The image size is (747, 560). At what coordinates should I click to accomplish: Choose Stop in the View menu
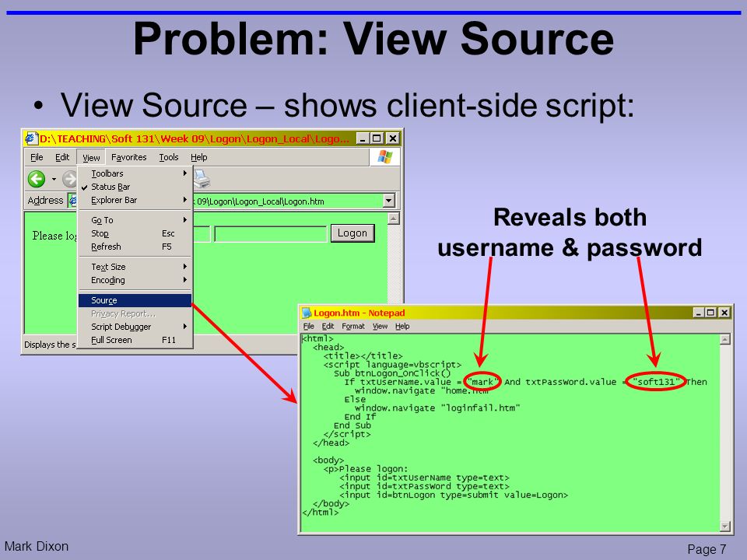135,233
